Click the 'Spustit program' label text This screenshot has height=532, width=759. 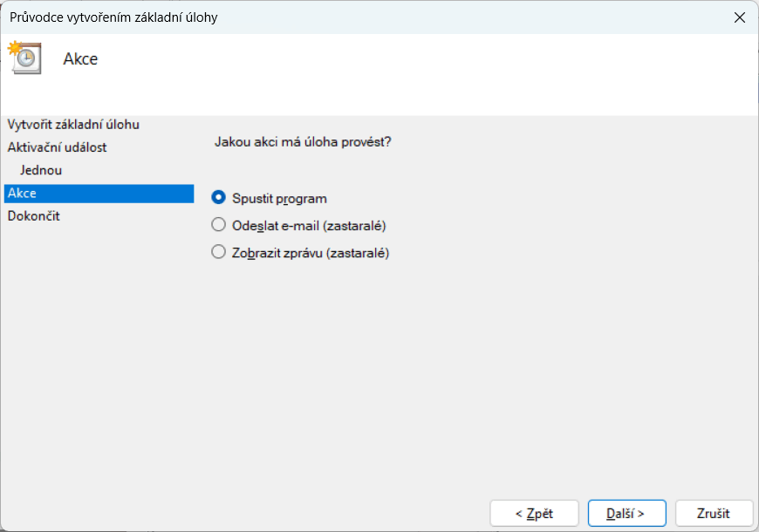pos(279,199)
